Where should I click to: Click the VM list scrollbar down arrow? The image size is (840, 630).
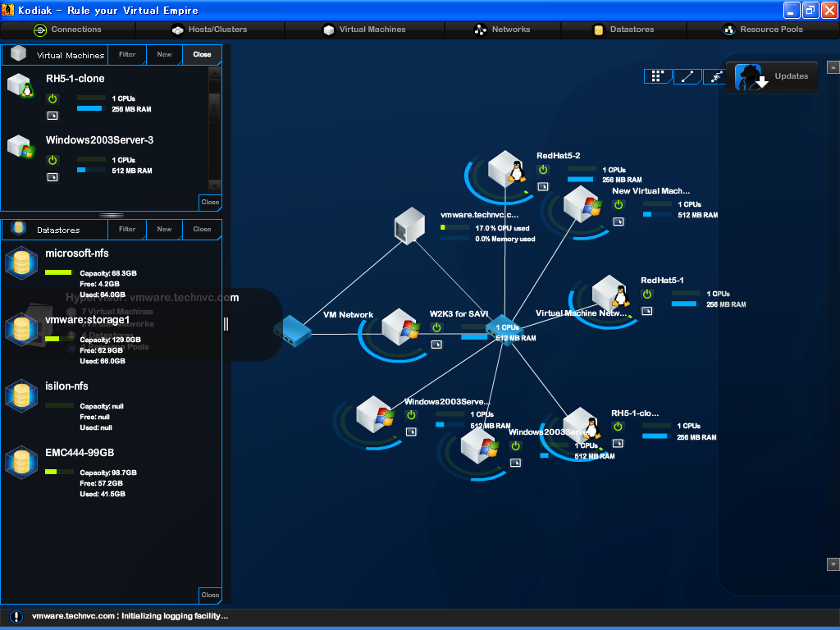(214, 185)
